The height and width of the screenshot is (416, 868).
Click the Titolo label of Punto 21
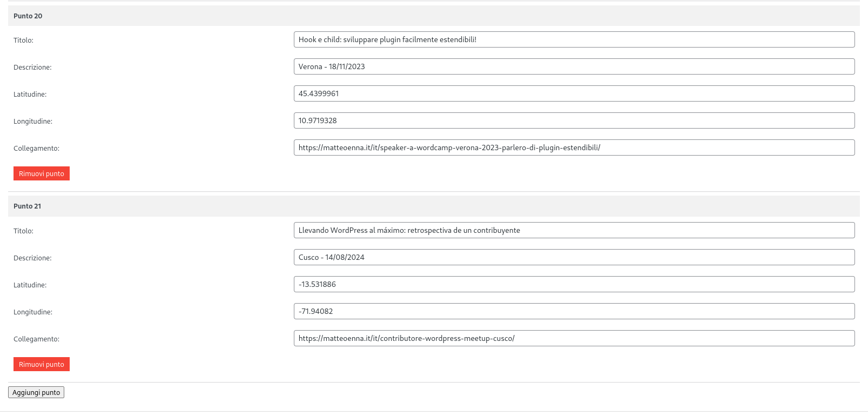pyautogui.click(x=23, y=231)
